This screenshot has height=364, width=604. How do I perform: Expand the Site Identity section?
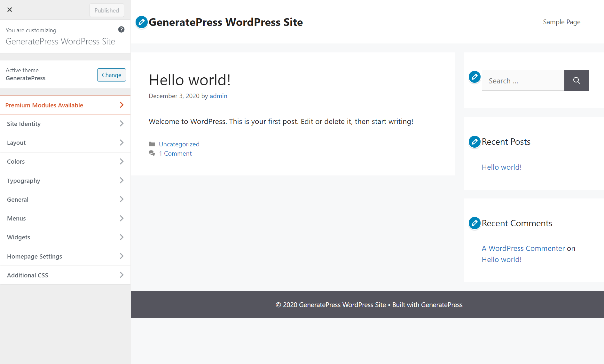pyautogui.click(x=65, y=124)
